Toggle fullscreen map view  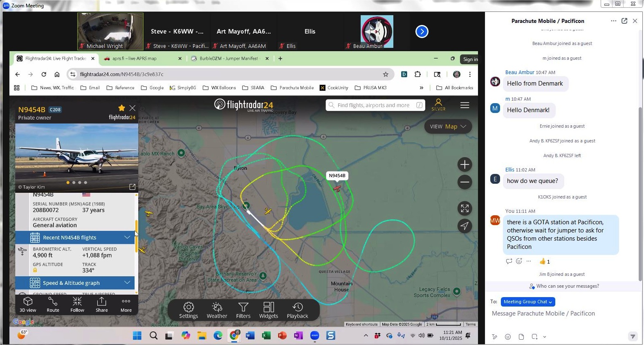click(464, 208)
